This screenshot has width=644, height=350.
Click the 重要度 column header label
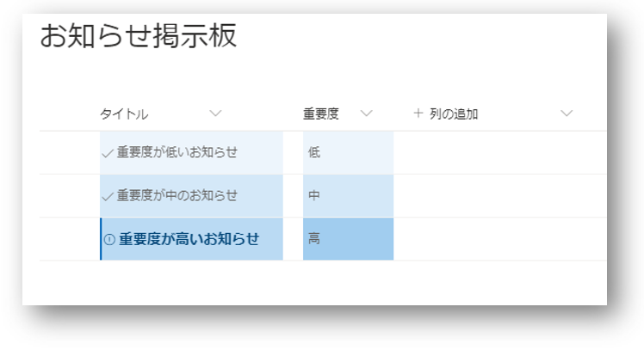(320, 114)
